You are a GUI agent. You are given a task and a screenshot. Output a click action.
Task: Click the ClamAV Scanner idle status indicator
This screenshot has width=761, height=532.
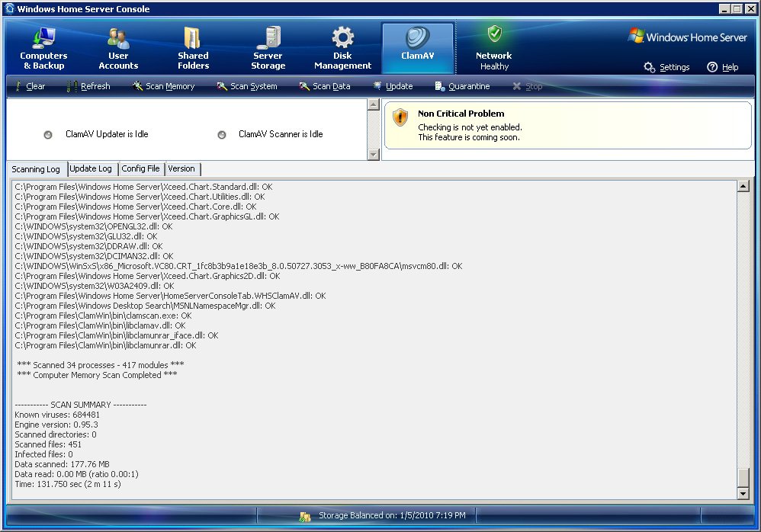[x=222, y=135]
